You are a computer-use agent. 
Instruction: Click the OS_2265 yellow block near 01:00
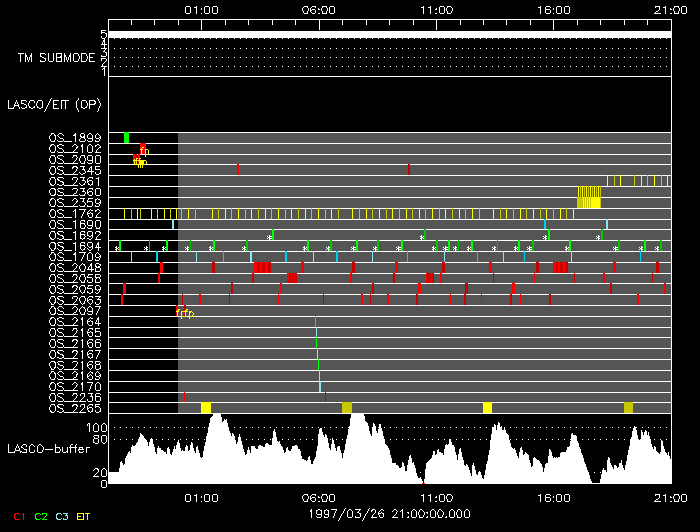pos(206,407)
